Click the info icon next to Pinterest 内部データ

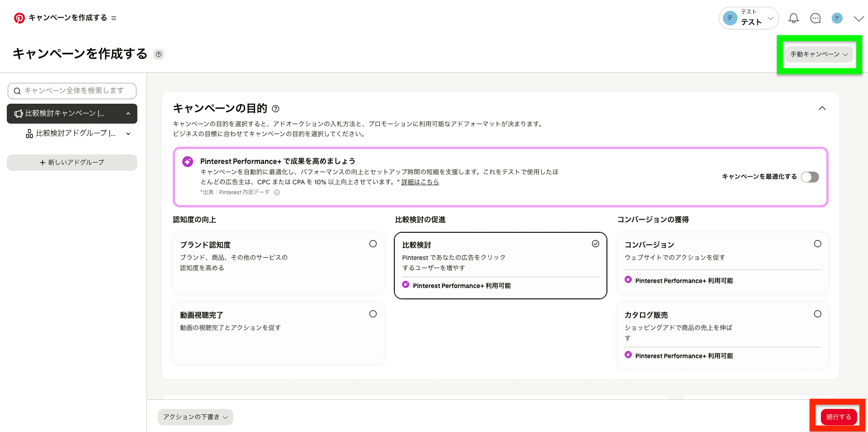tap(277, 192)
